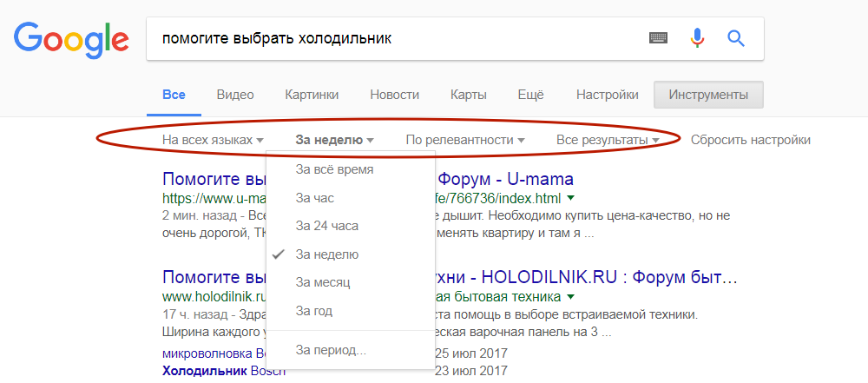Viewport: 868px width, 383px height.
Task: Open Настройки in the search bar
Action: click(608, 95)
